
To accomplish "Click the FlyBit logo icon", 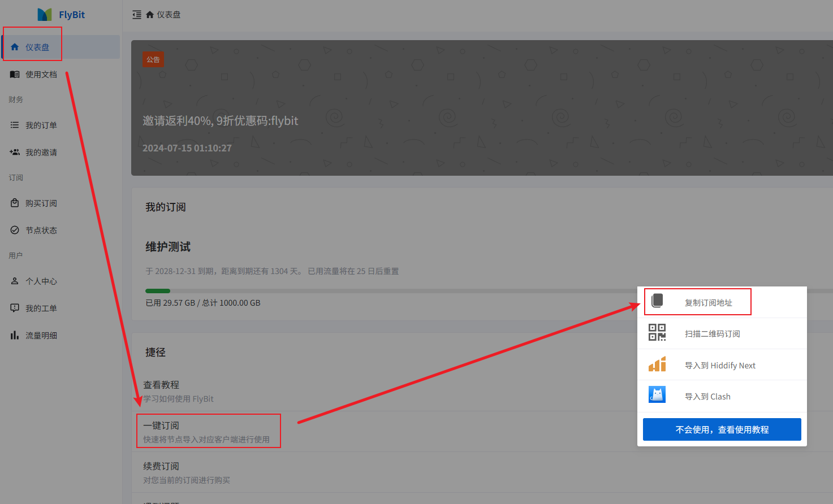I will [45, 15].
